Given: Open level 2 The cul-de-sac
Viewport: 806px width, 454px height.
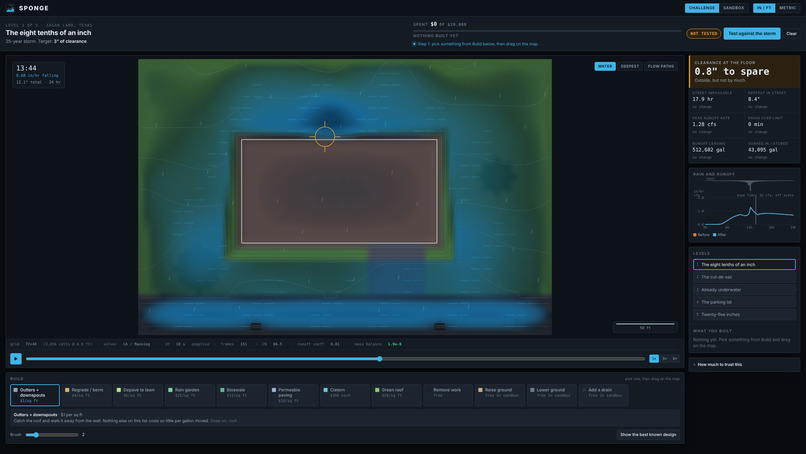Looking at the screenshot, I should (x=744, y=277).
